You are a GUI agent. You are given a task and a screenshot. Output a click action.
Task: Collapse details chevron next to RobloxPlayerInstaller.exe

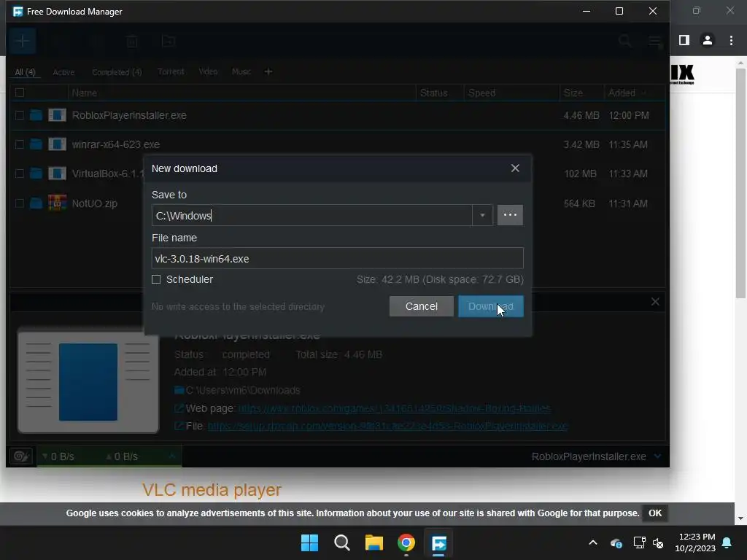click(x=657, y=456)
